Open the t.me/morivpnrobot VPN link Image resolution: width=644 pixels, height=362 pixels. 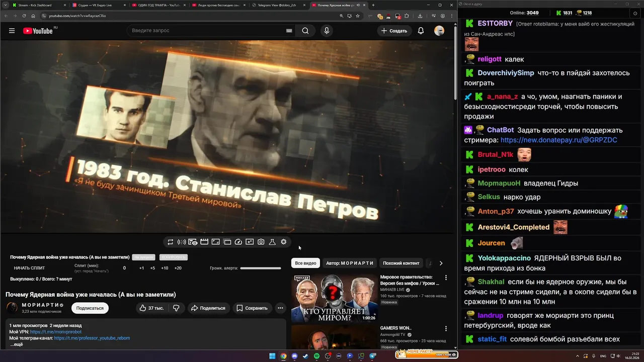pos(55,332)
